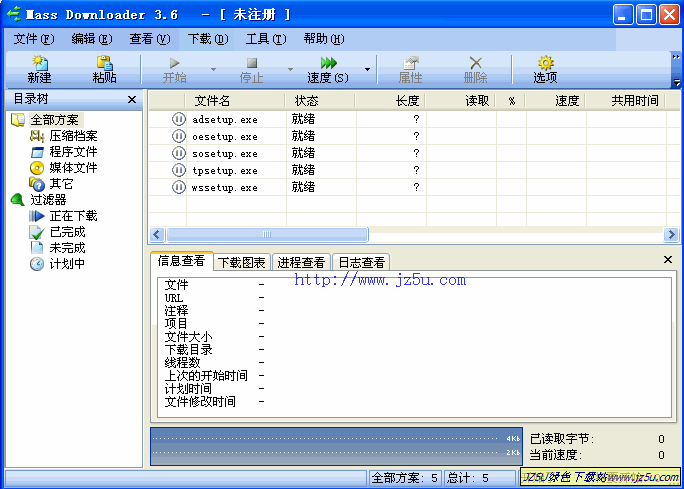Click pause icon of adsetup.exe row
Screen dimensions: 684x489
178,119
